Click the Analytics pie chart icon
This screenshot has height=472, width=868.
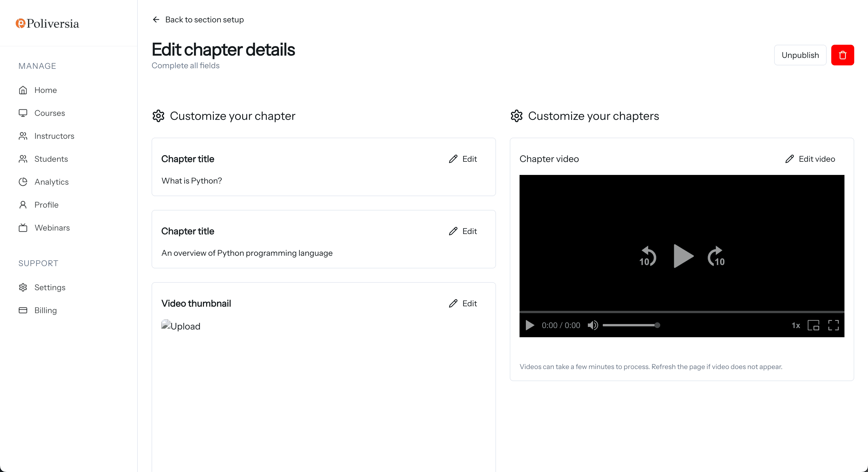23,182
